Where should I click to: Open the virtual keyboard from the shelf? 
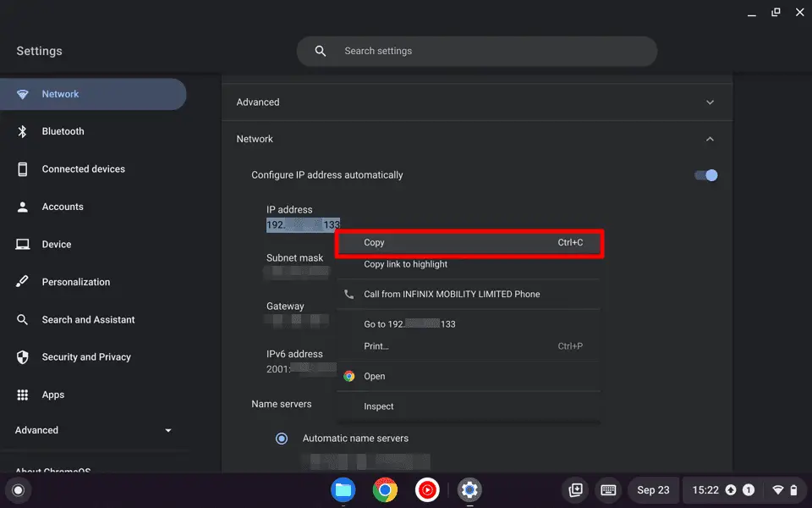click(x=608, y=490)
